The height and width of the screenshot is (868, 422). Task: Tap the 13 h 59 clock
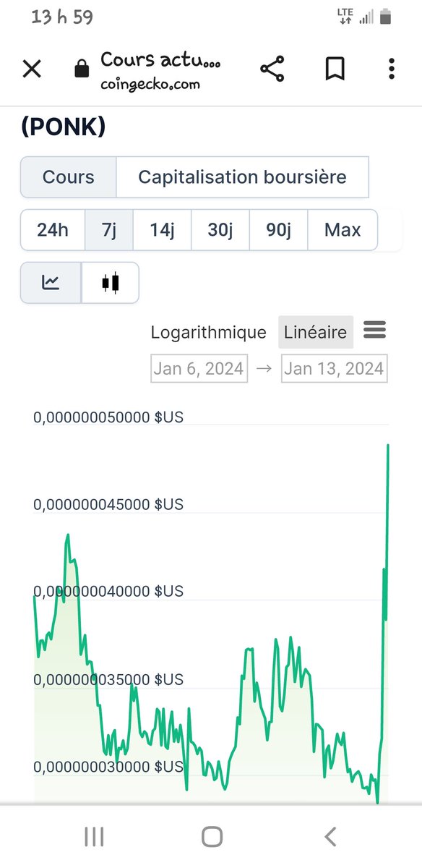coord(62,17)
